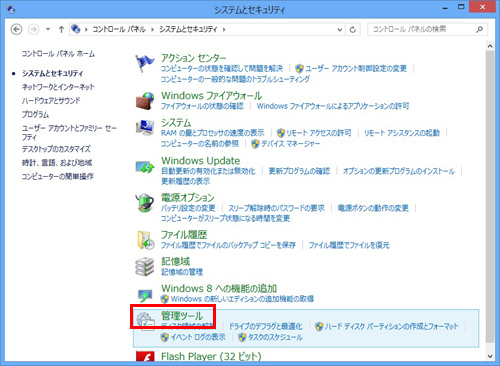Click リモート アクセスの許可
The image size is (500, 366).
319,133
